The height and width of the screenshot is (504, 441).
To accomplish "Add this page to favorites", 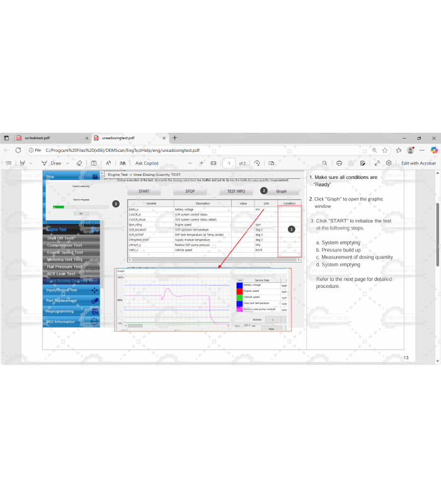I will point(386,150).
